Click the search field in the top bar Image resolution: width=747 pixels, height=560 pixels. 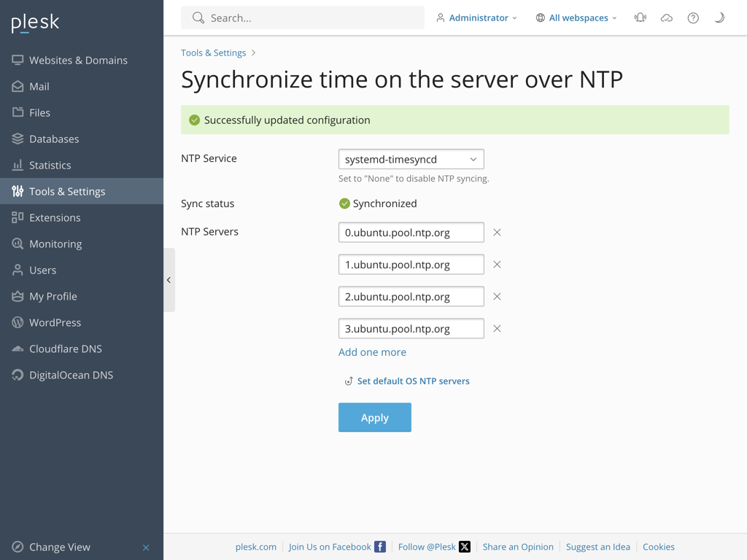click(302, 17)
